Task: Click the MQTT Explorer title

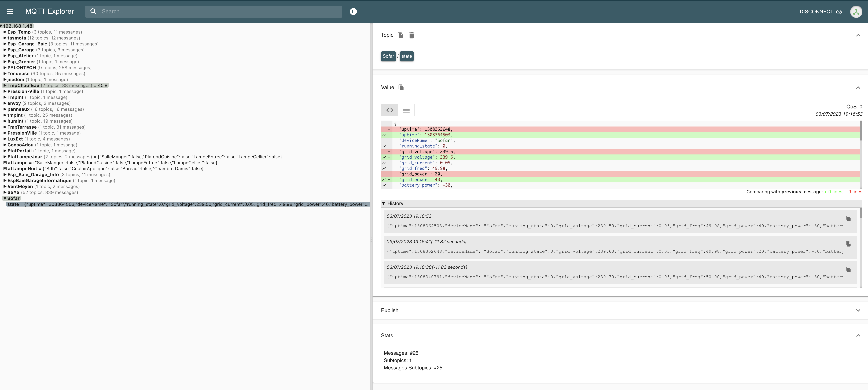Action: pos(50,12)
